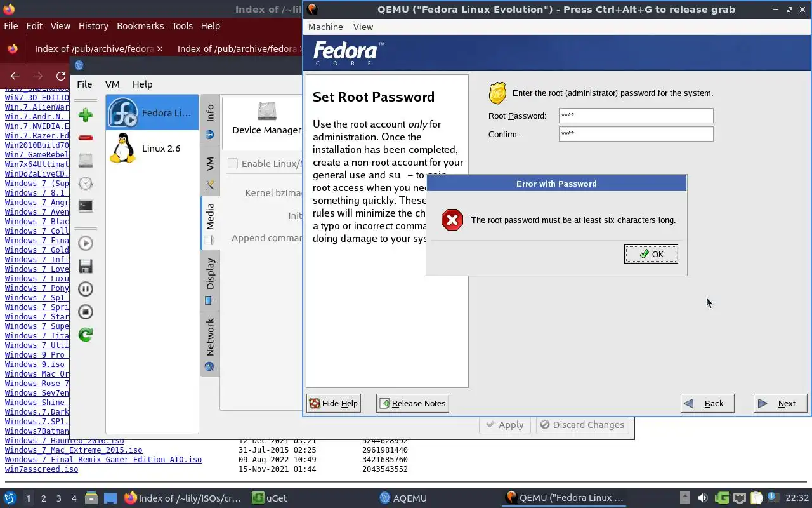
Task: Open Device Manager in AQEMU Media tab
Action: 266,118
